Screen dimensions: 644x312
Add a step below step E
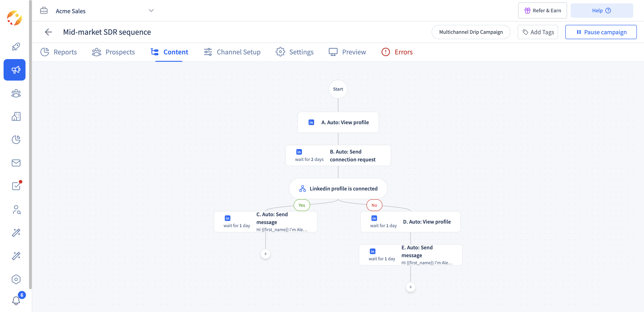coord(411,287)
